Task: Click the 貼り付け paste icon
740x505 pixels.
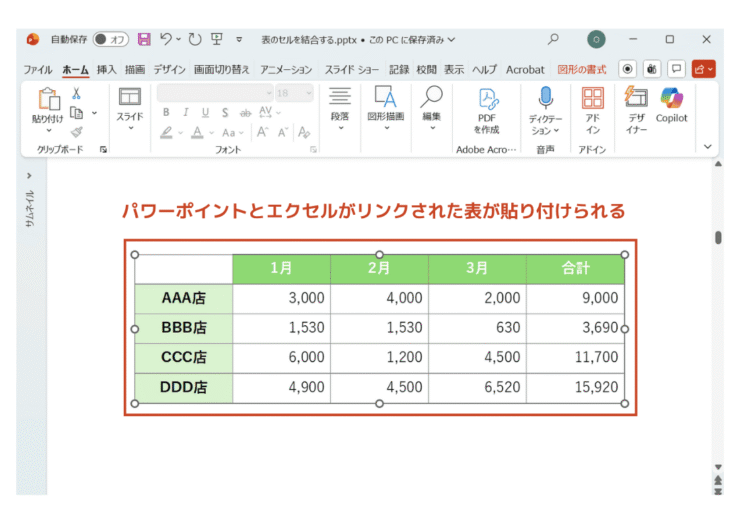Action: [x=48, y=100]
